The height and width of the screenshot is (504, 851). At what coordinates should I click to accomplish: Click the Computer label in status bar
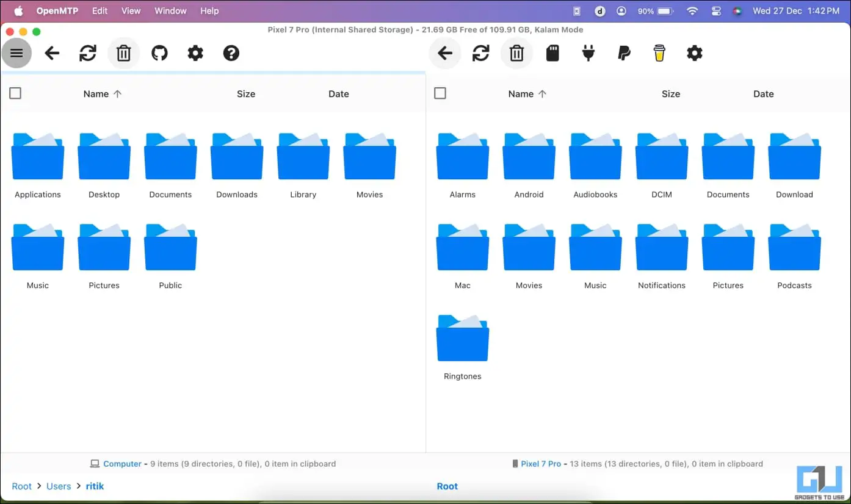pos(122,464)
